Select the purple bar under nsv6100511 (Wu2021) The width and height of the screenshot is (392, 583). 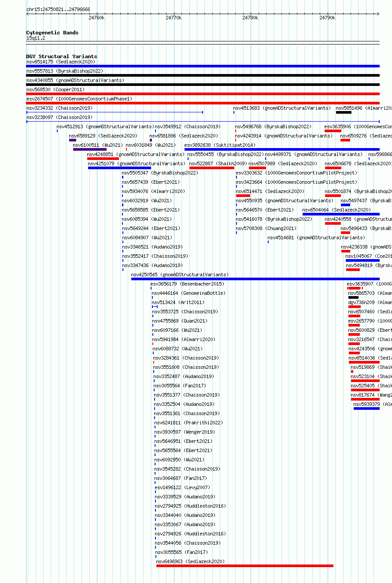pos(90,149)
